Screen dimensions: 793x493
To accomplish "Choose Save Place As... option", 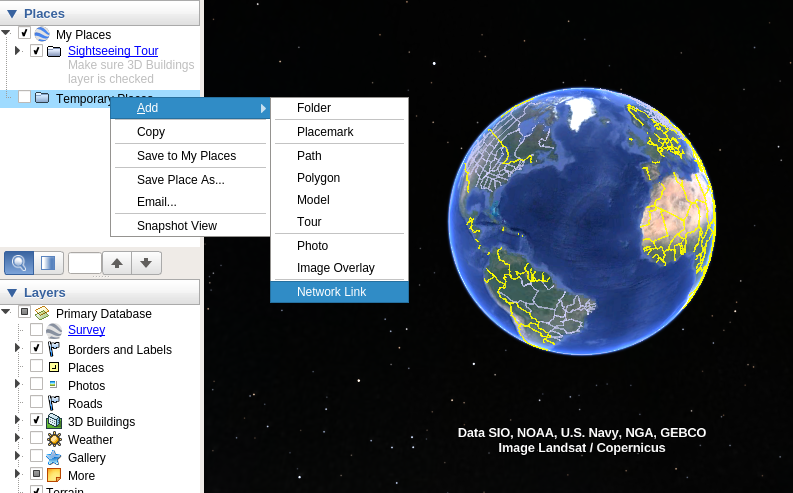I will [190, 180].
